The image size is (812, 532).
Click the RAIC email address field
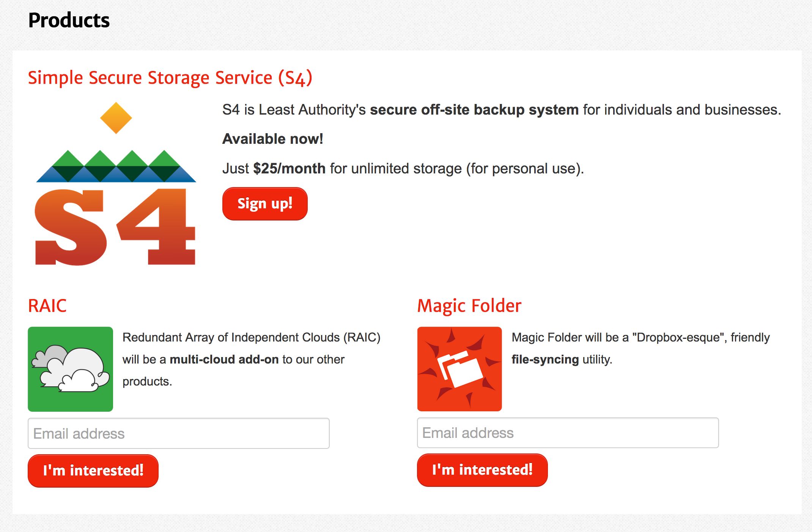click(x=178, y=433)
